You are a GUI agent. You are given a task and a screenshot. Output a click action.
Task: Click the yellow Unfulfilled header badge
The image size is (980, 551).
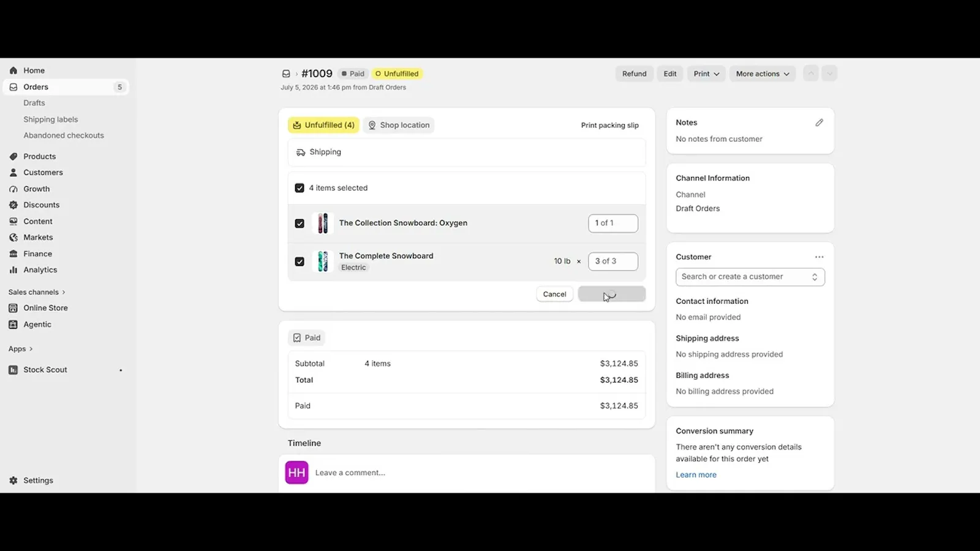click(397, 73)
